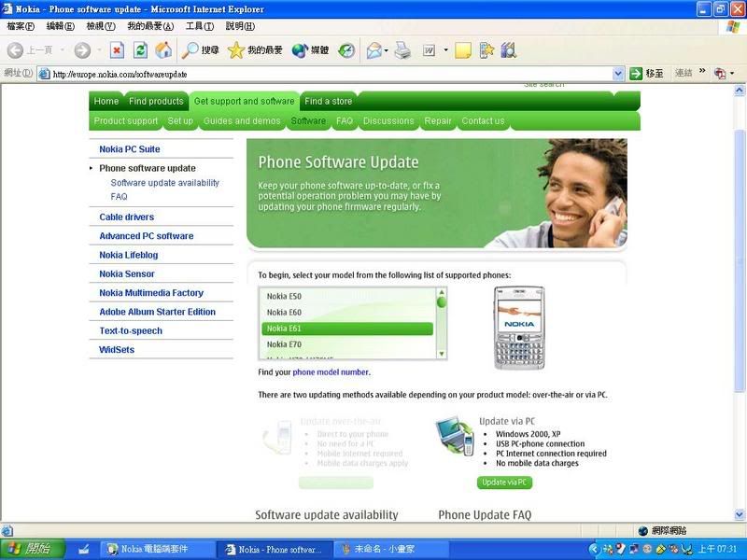Image resolution: width=747 pixels, height=560 pixels.
Task: Click the page scrollbar down arrow
Action: (740, 514)
